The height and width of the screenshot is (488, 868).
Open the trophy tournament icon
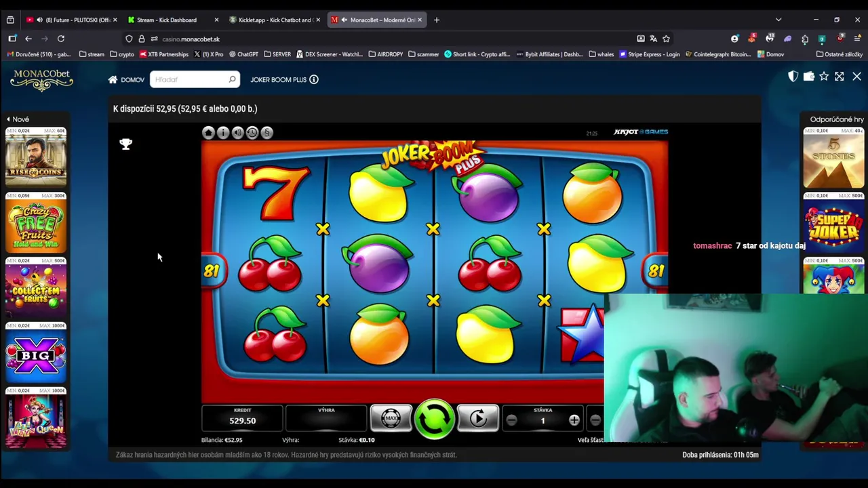pos(125,144)
